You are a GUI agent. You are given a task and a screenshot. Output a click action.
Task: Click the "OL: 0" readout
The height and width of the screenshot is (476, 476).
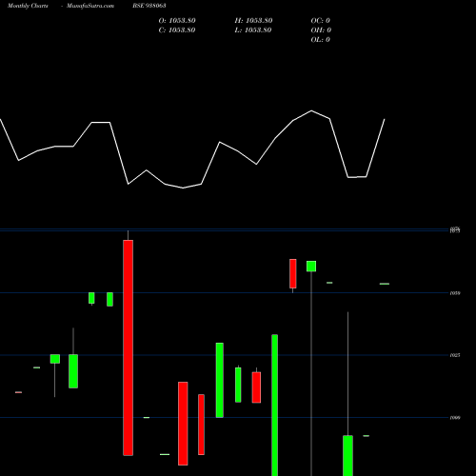coord(321,40)
